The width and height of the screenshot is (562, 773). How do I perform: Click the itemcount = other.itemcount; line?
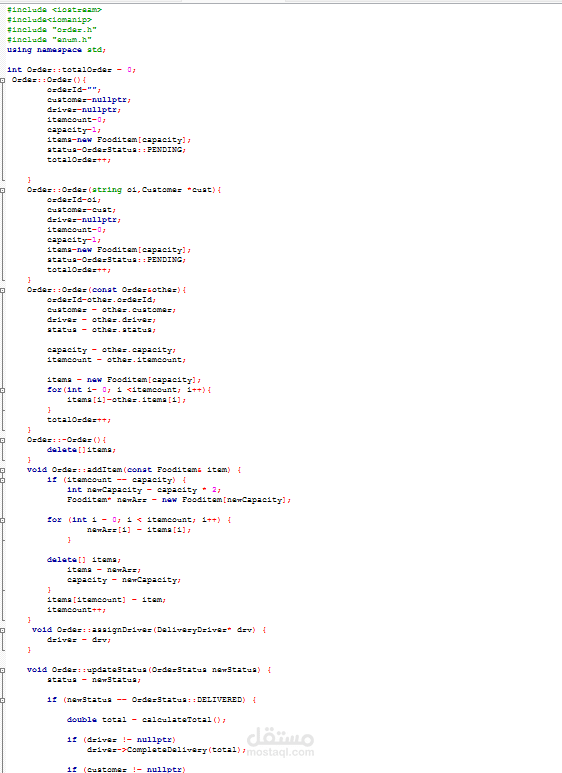click(x=116, y=360)
